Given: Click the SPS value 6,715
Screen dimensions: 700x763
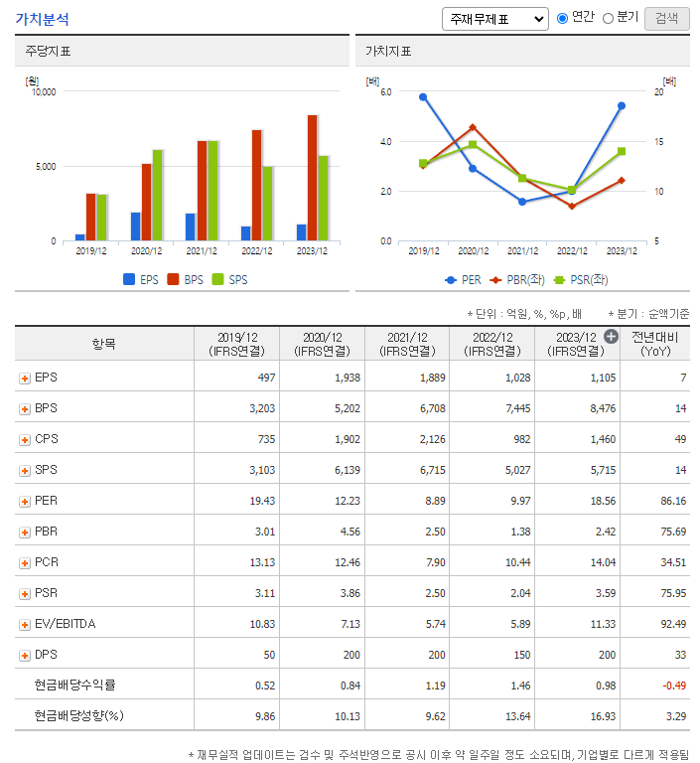Looking at the screenshot, I should [x=433, y=470].
